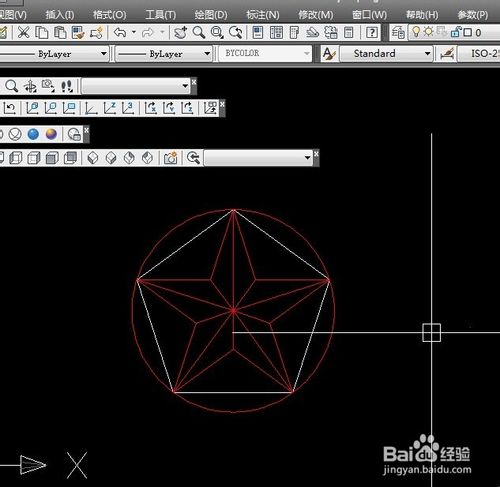Click the 3 Point UCS icon
The width and height of the screenshot is (500, 487).
(x=128, y=108)
